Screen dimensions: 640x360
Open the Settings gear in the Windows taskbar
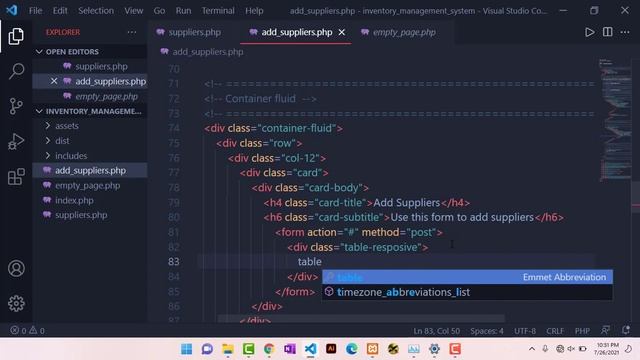434,349
